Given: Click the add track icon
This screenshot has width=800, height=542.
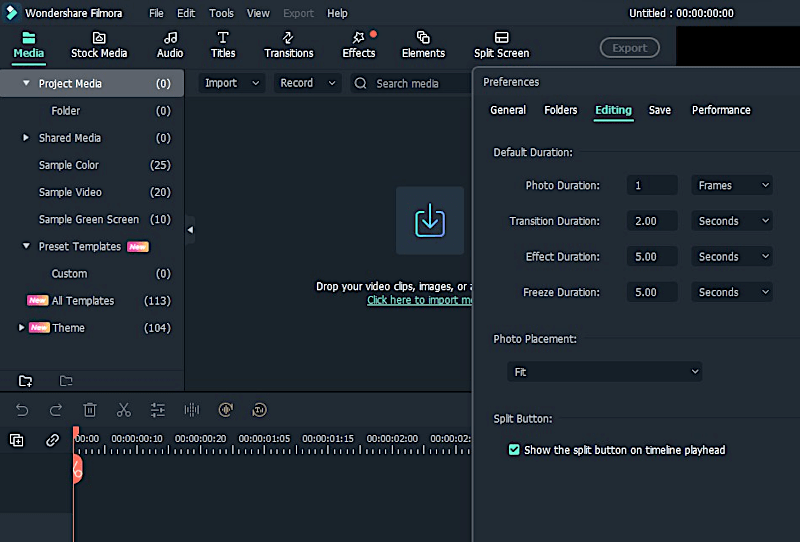Looking at the screenshot, I should point(16,440).
